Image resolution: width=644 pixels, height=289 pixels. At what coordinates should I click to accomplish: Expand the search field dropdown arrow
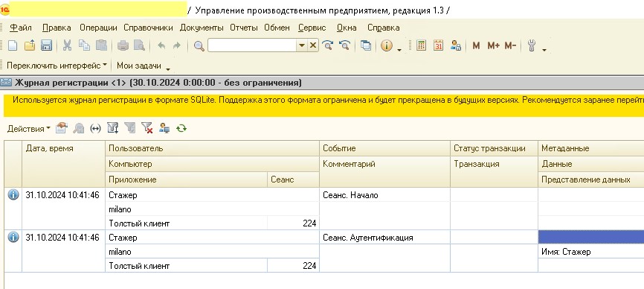[302, 45]
